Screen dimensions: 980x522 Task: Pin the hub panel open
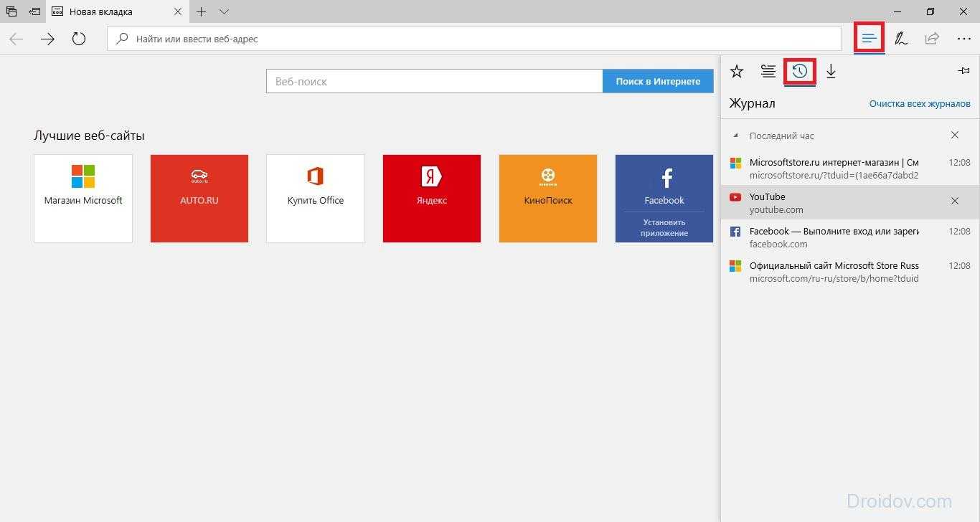[x=963, y=71]
